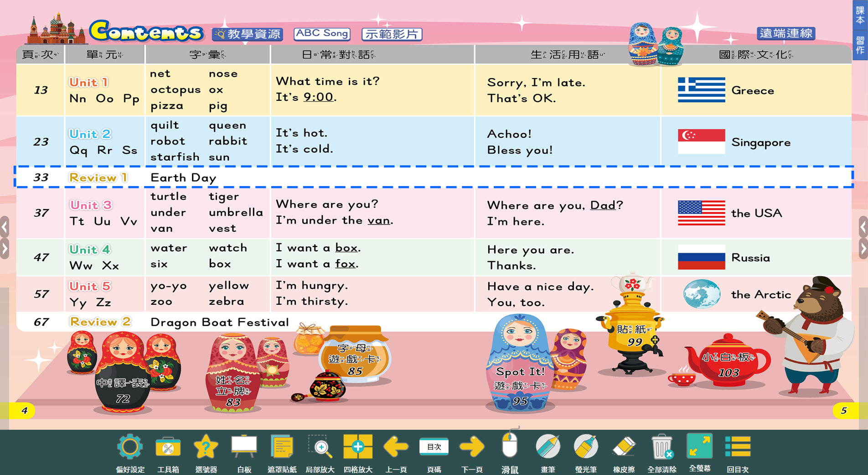Screen dimensions: 868x475
Task: Click the Greece flag
Action: 701,90
